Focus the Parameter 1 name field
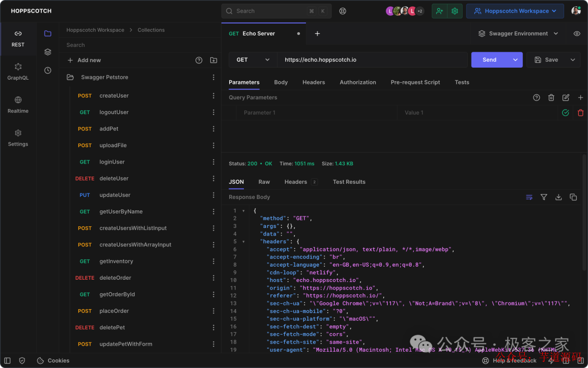 point(316,113)
